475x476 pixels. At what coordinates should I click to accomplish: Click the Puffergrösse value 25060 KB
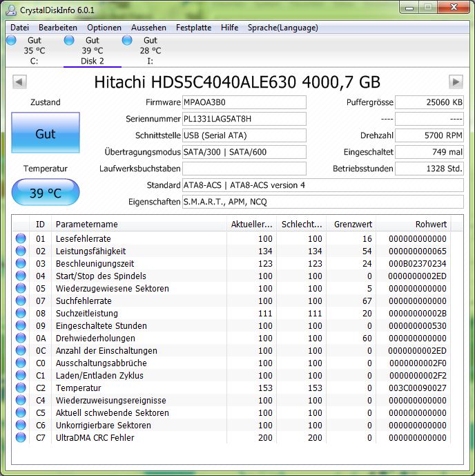(429, 102)
